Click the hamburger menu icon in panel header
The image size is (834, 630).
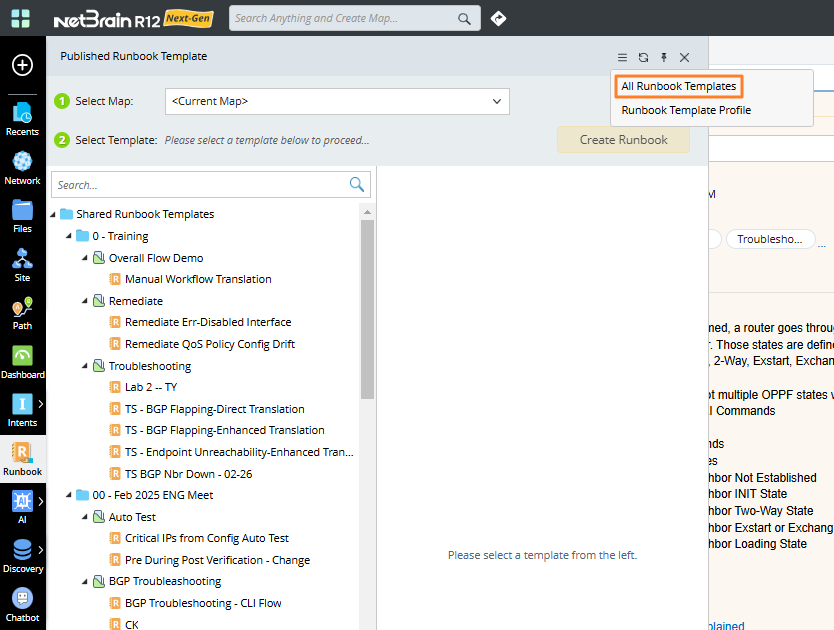coord(622,57)
